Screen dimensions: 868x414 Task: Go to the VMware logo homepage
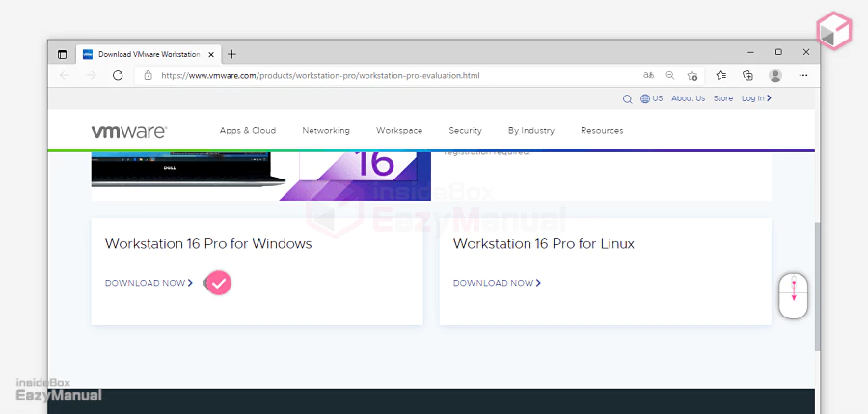tap(129, 132)
